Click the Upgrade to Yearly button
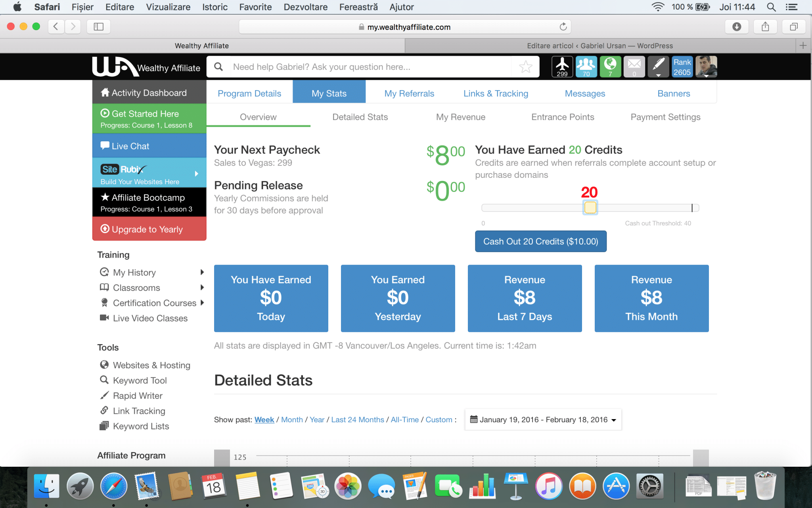 click(149, 229)
